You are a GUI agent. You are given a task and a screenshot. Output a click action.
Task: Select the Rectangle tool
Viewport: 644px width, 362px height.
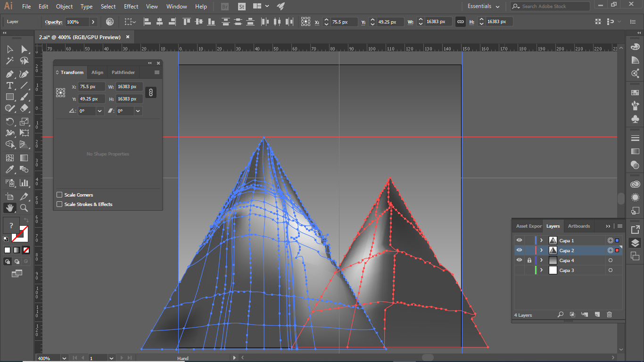click(x=9, y=97)
